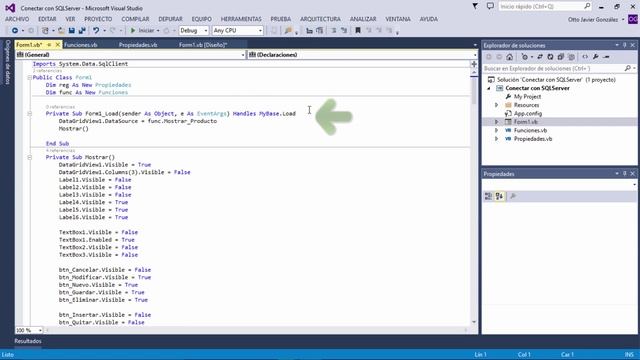Click the Property Pages icon in Properties panel
This screenshot has width=640, height=360.
click(x=513, y=196)
